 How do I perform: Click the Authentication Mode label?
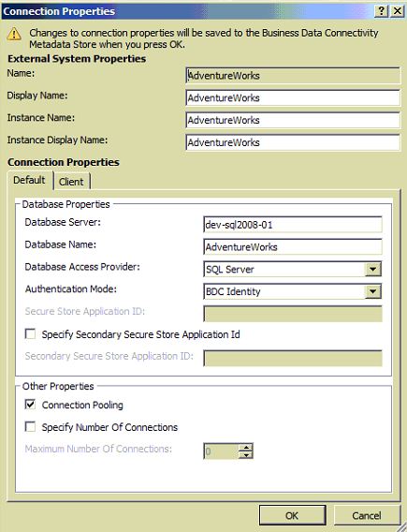pyautogui.click(x=70, y=289)
